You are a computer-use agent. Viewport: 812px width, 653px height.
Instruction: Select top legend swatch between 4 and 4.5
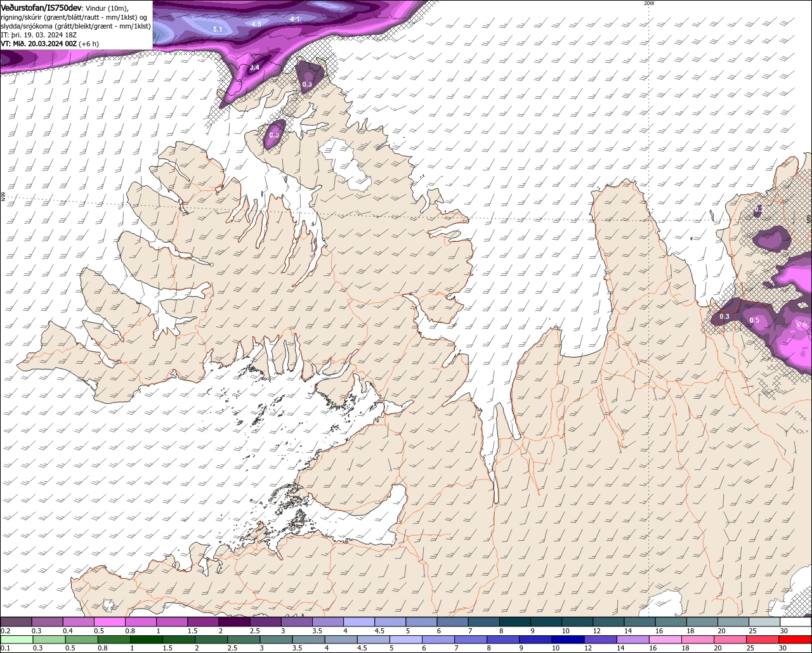[x=359, y=622]
